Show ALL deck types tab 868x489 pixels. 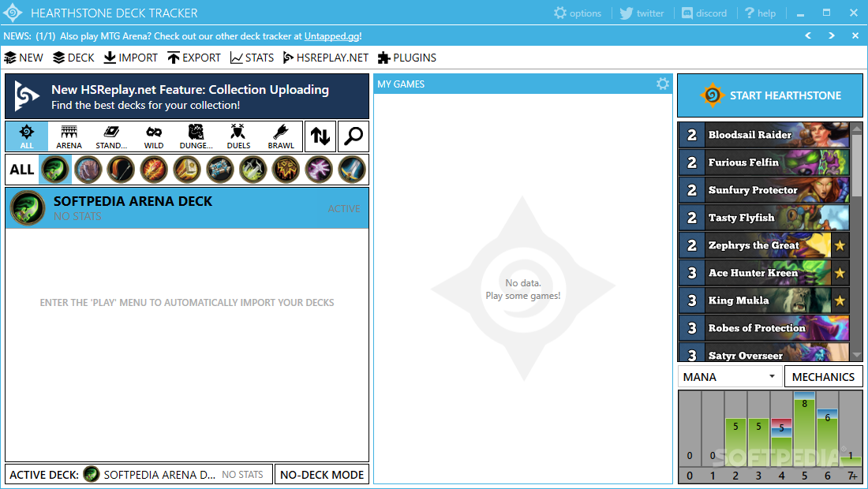click(x=27, y=136)
